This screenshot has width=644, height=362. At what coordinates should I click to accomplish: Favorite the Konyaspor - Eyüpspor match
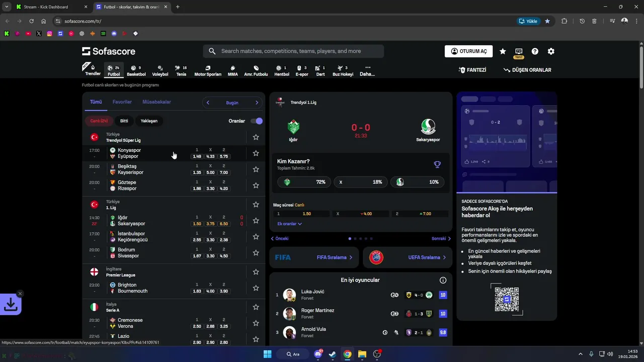256,153
